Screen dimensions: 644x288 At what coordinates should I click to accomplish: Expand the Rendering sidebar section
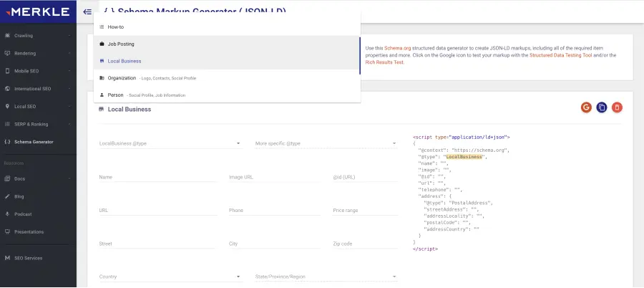(69, 54)
